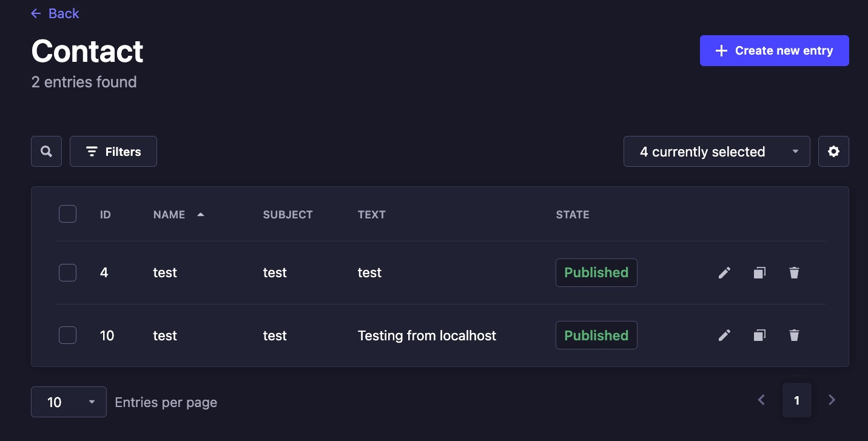Click subject 'test' in entry 10 row
This screenshot has height=441, width=868.
pos(275,335)
